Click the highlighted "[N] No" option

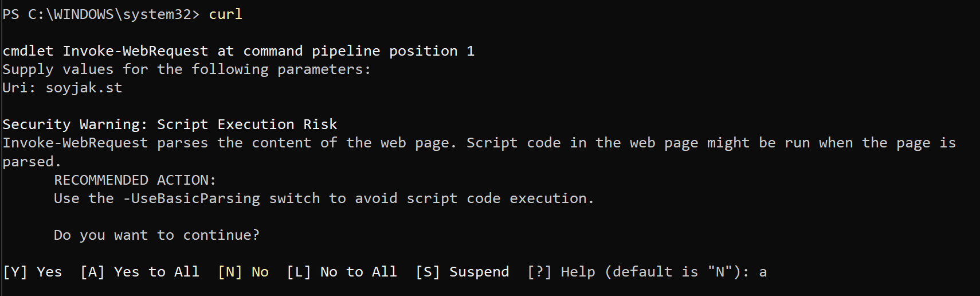pyautogui.click(x=243, y=272)
